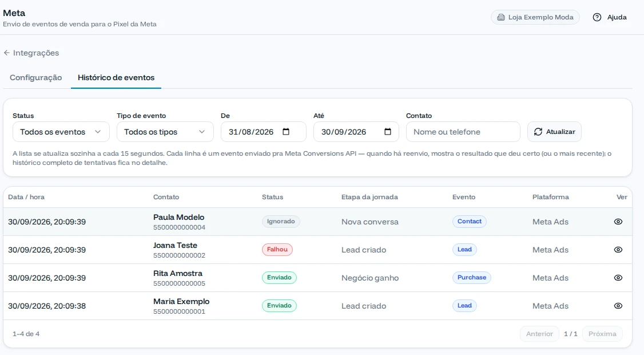Click phone number 5500000000005
Screen dimensions: 644x355
tap(179, 283)
